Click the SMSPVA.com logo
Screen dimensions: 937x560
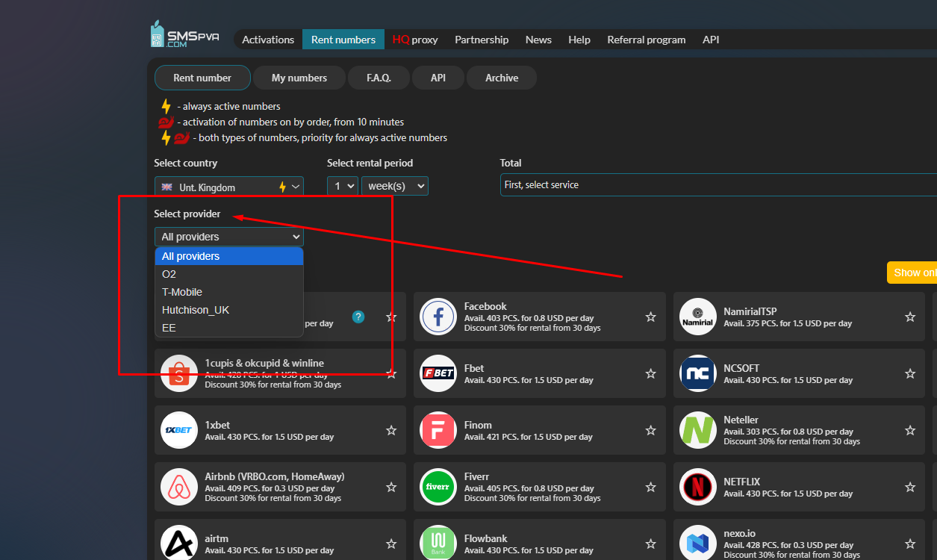pos(184,35)
